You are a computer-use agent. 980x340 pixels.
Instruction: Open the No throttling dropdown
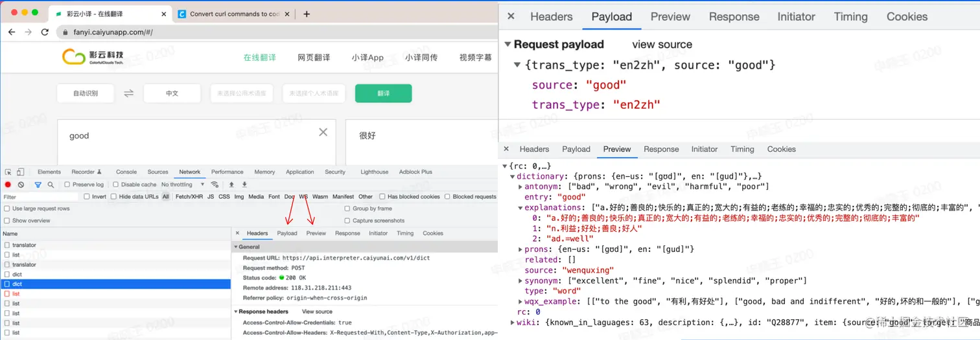183,185
